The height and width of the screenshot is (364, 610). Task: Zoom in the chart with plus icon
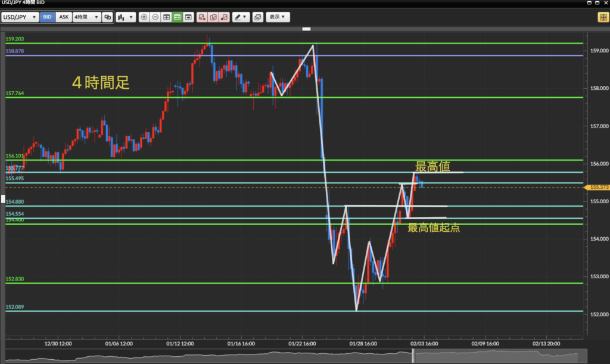tap(144, 17)
